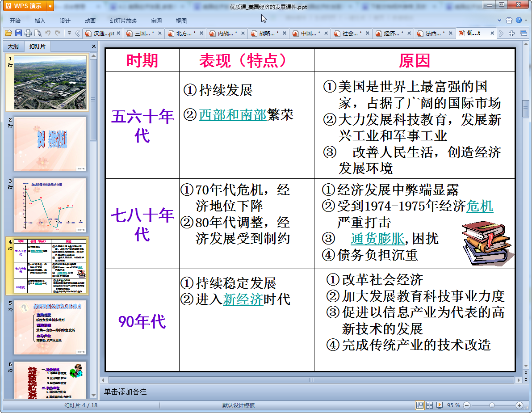Expand the ribbon with the chevron near help
This screenshot has height=413, width=532.
click(x=499, y=21)
